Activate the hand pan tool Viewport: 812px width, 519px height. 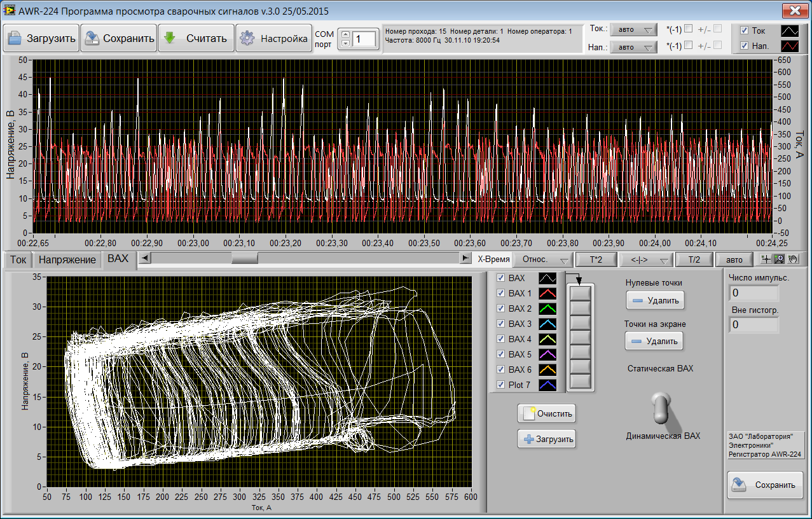[792, 259]
